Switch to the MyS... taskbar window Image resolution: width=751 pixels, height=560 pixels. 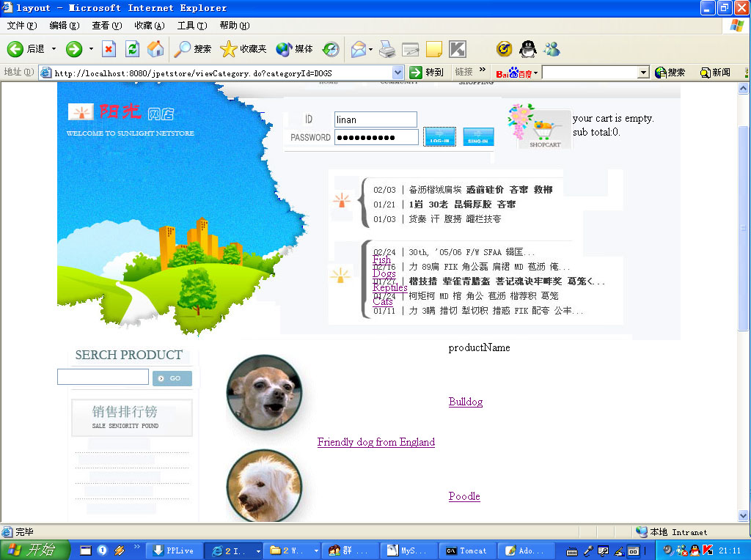tap(409, 551)
